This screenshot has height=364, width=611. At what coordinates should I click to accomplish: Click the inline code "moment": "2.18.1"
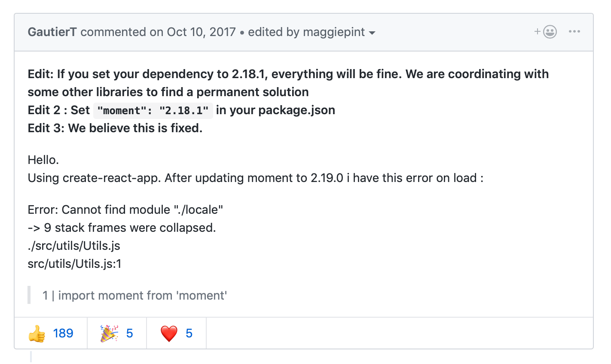[x=153, y=111]
